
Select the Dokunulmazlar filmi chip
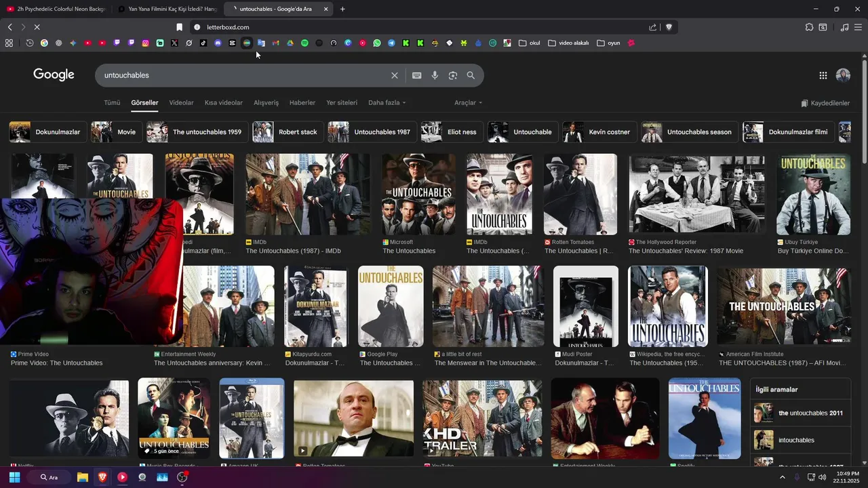click(788, 132)
